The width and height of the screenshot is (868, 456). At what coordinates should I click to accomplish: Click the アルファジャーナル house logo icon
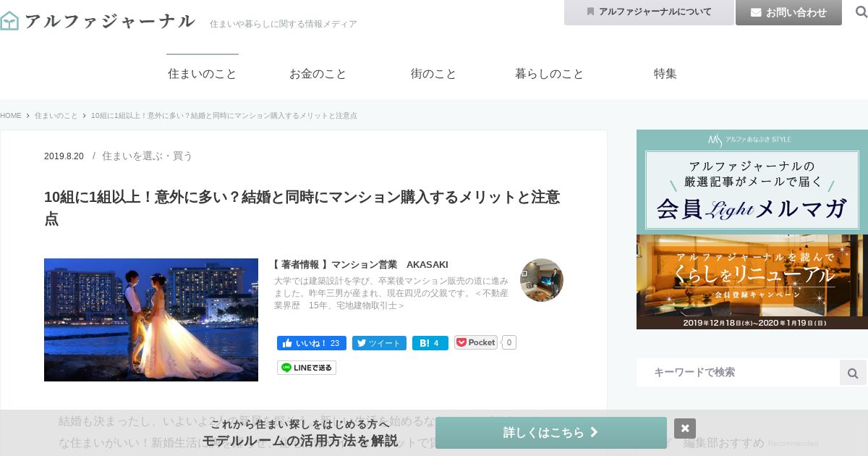tap(9, 20)
